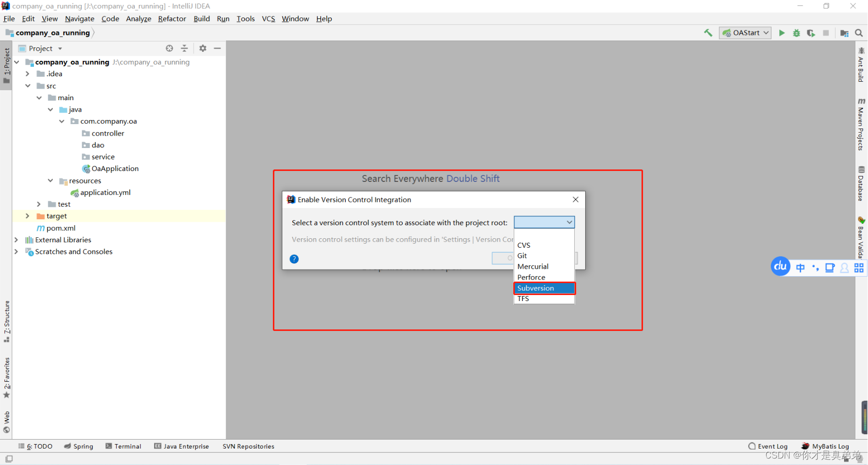Open the Analyze menu
Viewport: 868px width, 465px height.
[139, 18]
